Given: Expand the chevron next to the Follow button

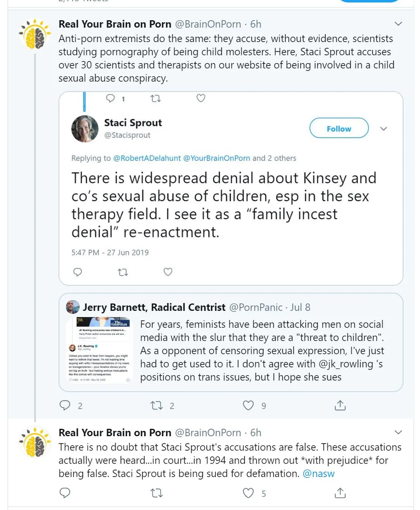Looking at the screenshot, I should (383, 129).
